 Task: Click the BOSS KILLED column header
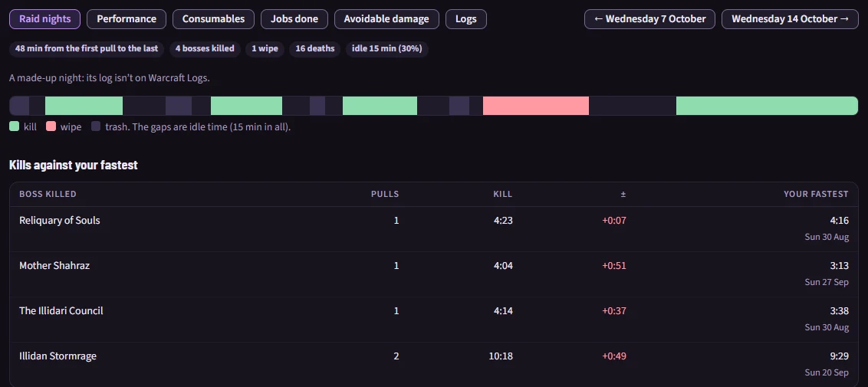[x=48, y=194]
